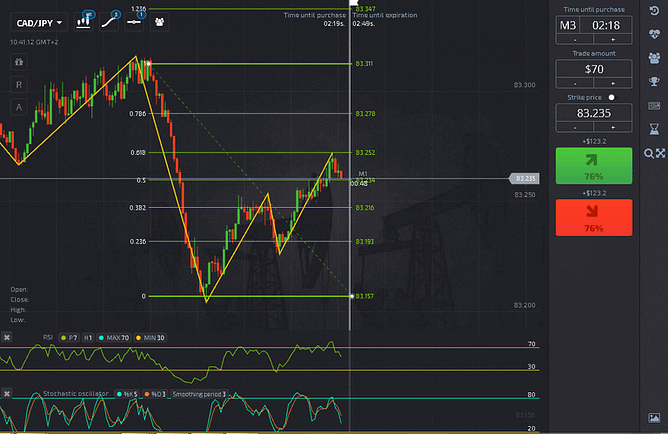The width and height of the screenshot is (668, 434).
Task: Open trade history icon in sidebar
Action: click(x=654, y=9)
